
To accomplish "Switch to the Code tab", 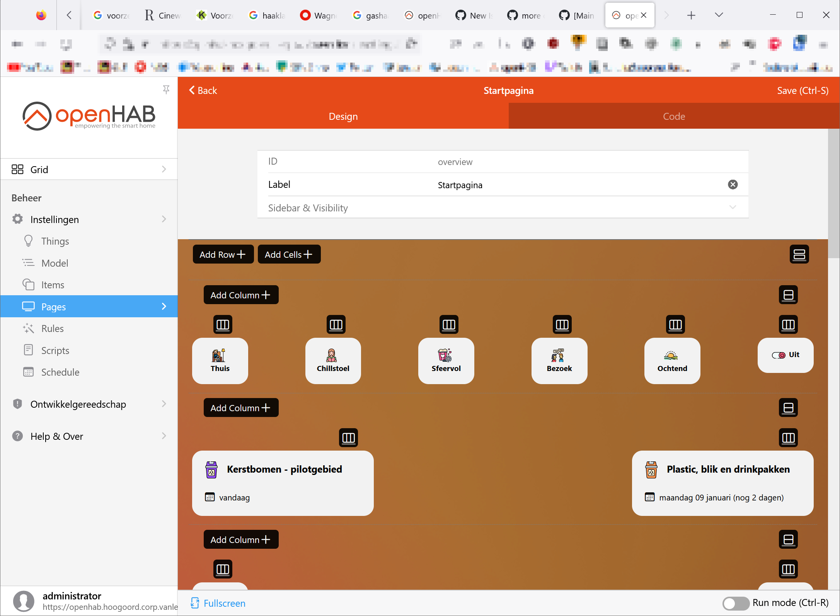I will [673, 116].
